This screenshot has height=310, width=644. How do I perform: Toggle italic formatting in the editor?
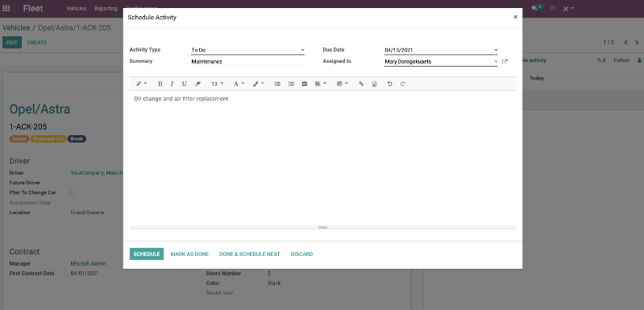[x=172, y=84]
